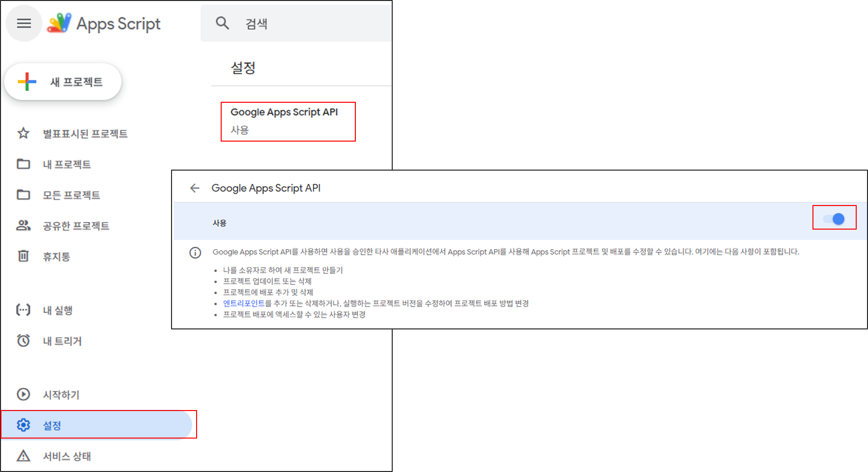Click the alarm clock trigger icon
Screen dimensions: 868x472
click(x=23, y=340)
